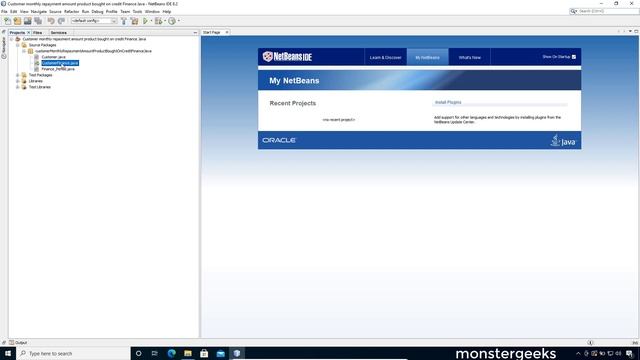This screenshot has width=640, height=360.
Task: Switch to the Projects tab
Action: (x=17, y=32)
